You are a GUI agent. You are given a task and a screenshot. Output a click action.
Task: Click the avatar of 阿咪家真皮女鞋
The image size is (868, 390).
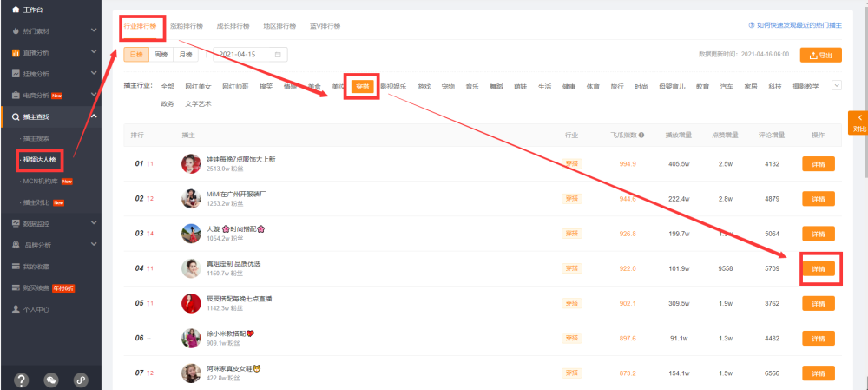(191, 373)
